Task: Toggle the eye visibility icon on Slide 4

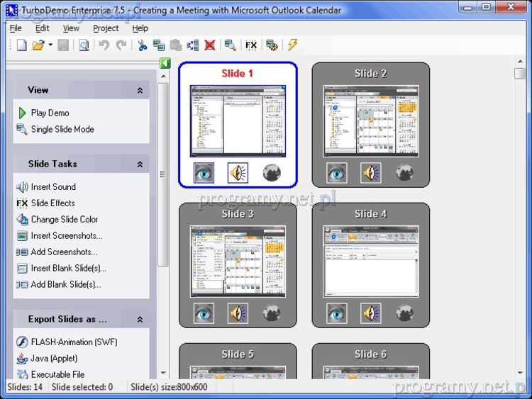Action: point(337,313)
